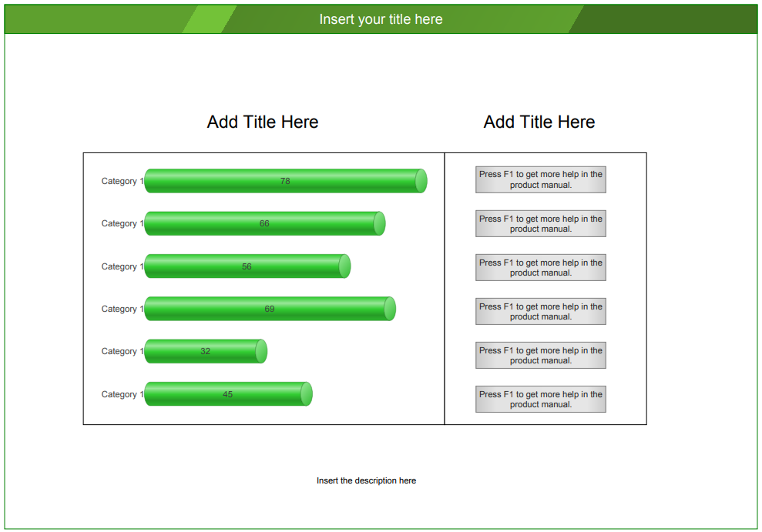Select the help text box in row with 56
This screenshot has height=532, width=762.
coord(540,267)
